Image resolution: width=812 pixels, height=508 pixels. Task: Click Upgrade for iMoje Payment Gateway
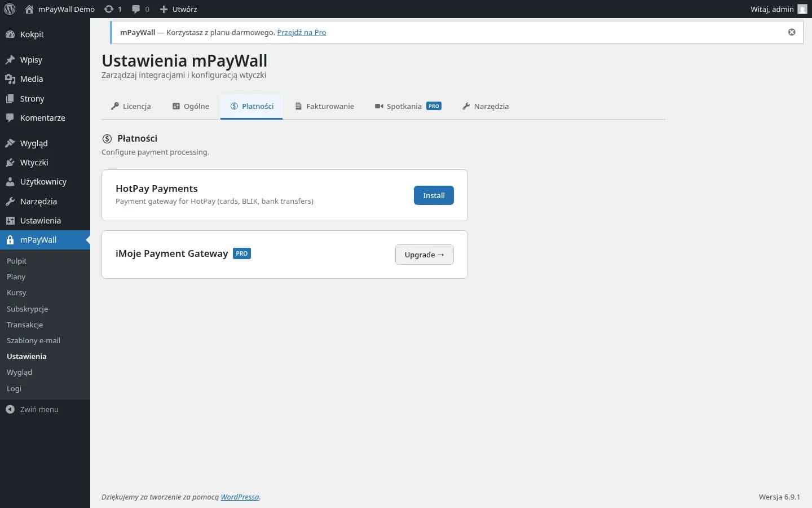tap(424, 255)
